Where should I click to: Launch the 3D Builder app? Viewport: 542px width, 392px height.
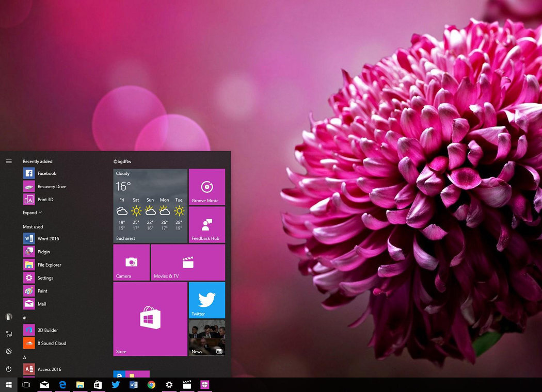[x=49, y=330]
